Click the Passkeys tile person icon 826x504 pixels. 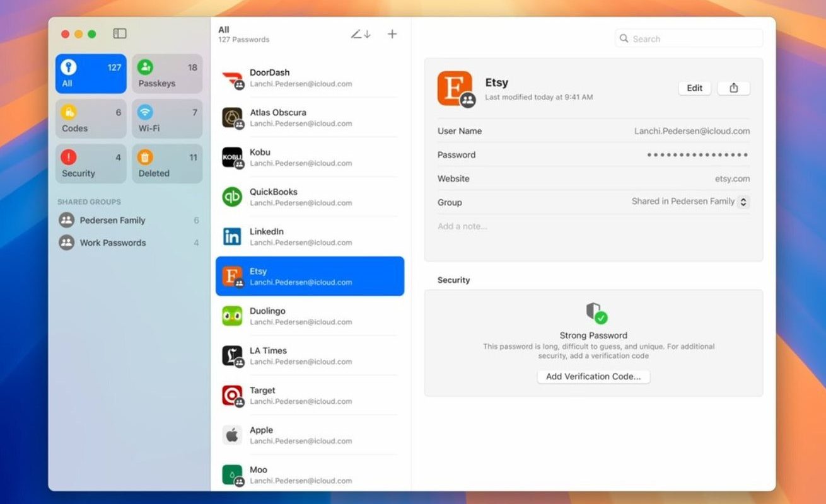click(145, 67)
